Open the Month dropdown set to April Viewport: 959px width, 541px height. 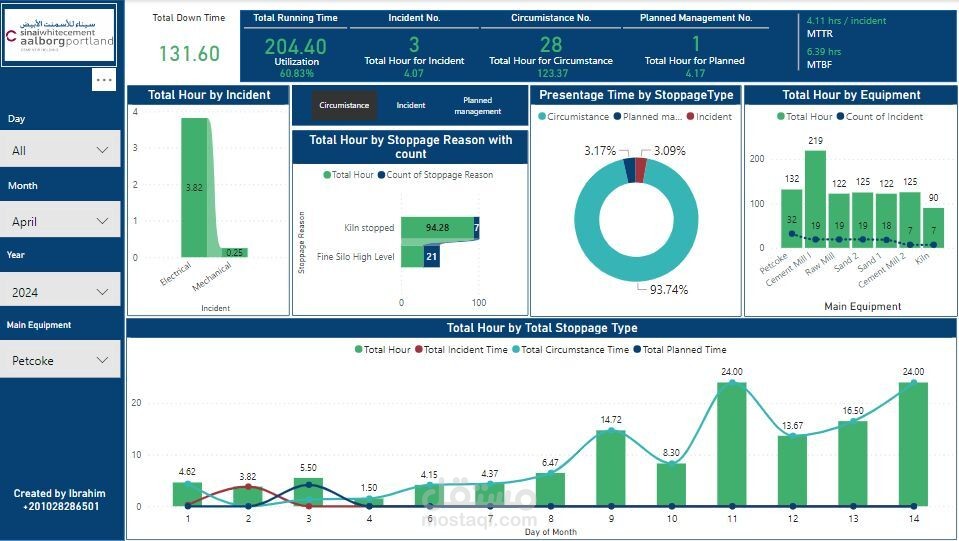point(60,221)
